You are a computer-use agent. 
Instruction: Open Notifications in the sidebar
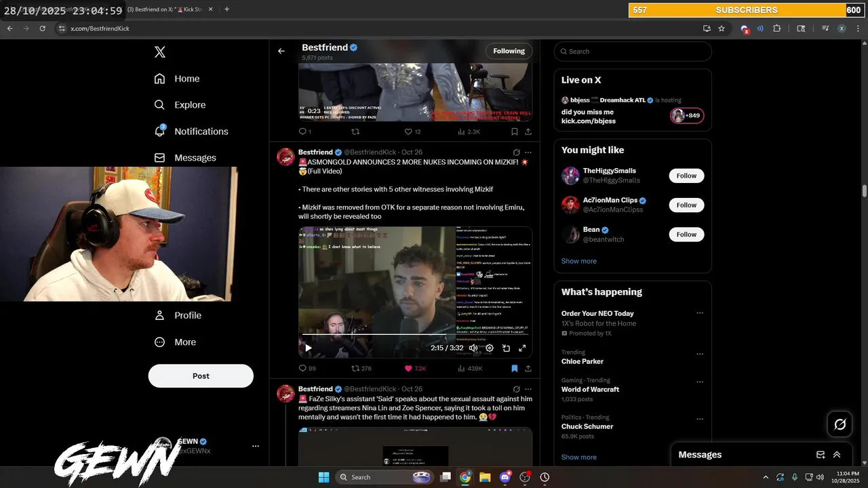pos(191,131)
